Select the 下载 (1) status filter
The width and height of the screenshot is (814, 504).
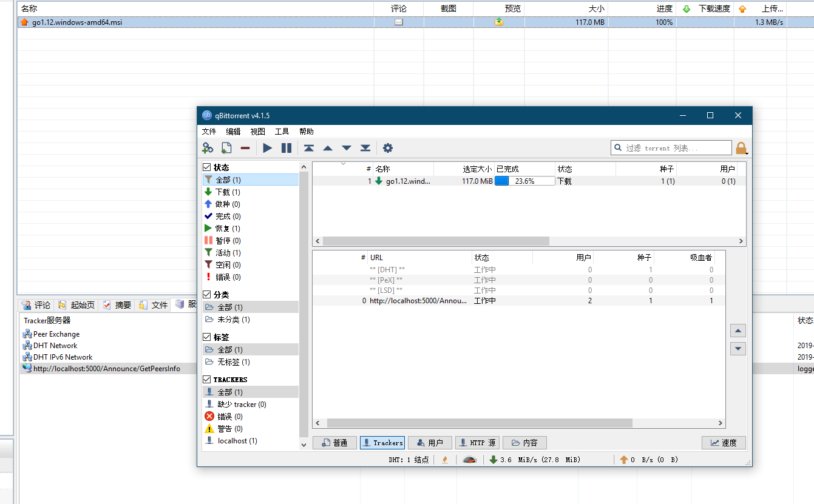point(251,192)
